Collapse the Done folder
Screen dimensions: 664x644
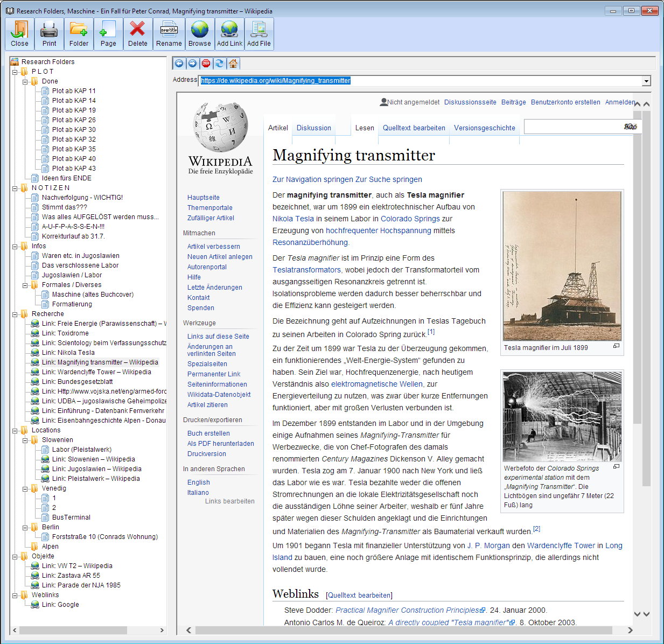coord(25,81)
